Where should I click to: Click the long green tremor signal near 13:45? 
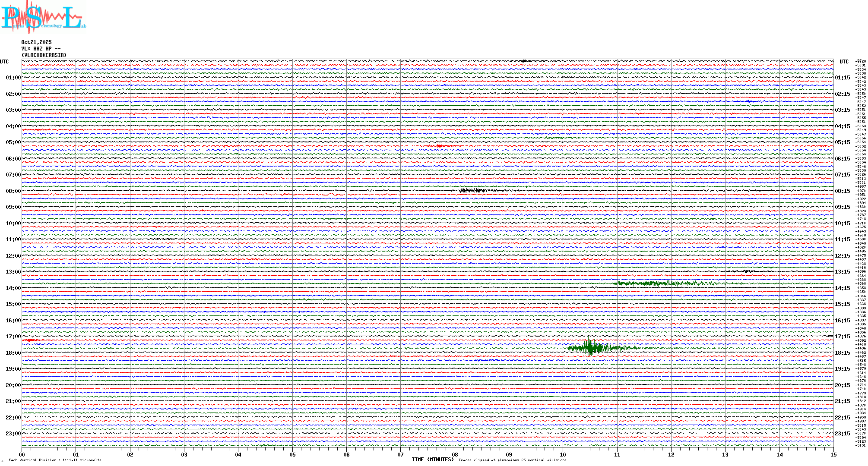click(665, 283)
